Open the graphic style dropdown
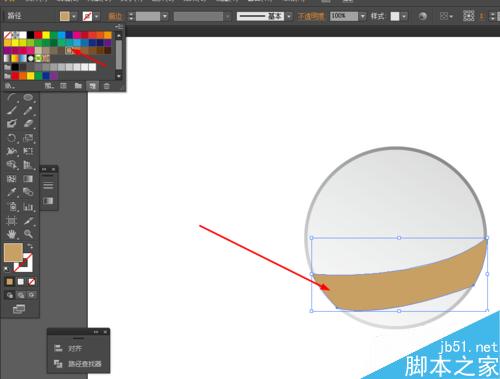Image resolution: width=500 pixels, height=379 pixels. 404,16
